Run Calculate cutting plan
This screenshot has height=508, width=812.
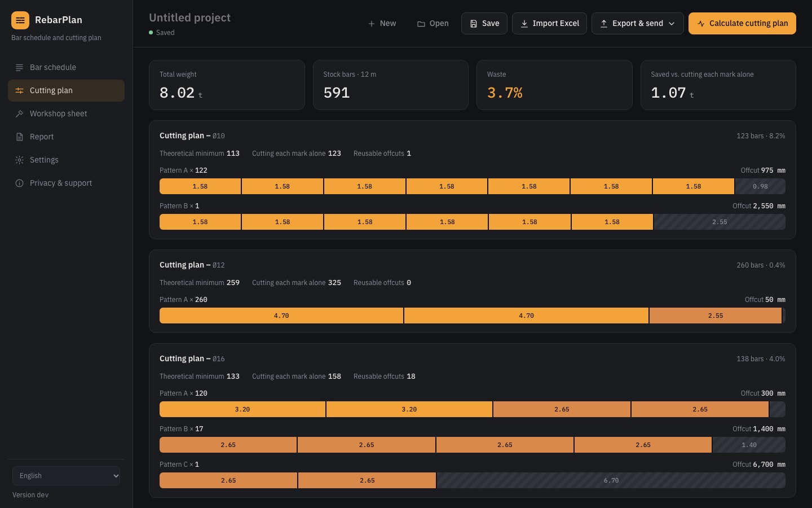tap(742, 24)
